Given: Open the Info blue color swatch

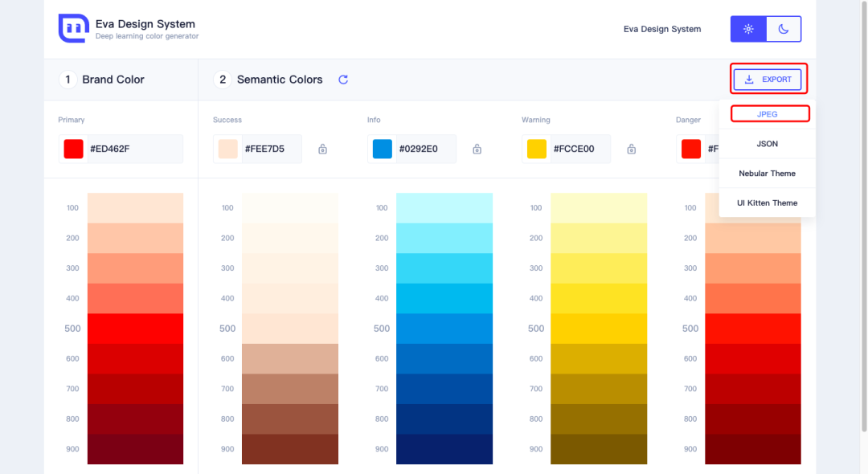Looking at the screenshot, I should (x=383, y=149).
